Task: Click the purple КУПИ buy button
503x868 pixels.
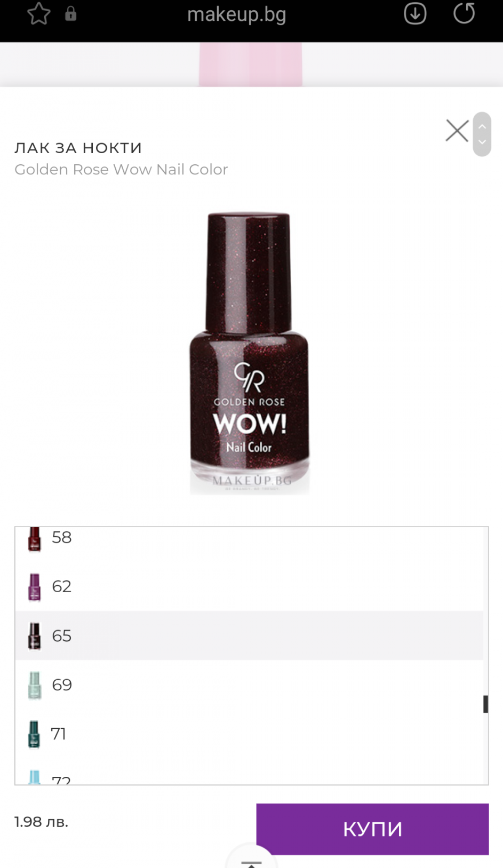Action: pyautogui.click(x=372, y=829)
